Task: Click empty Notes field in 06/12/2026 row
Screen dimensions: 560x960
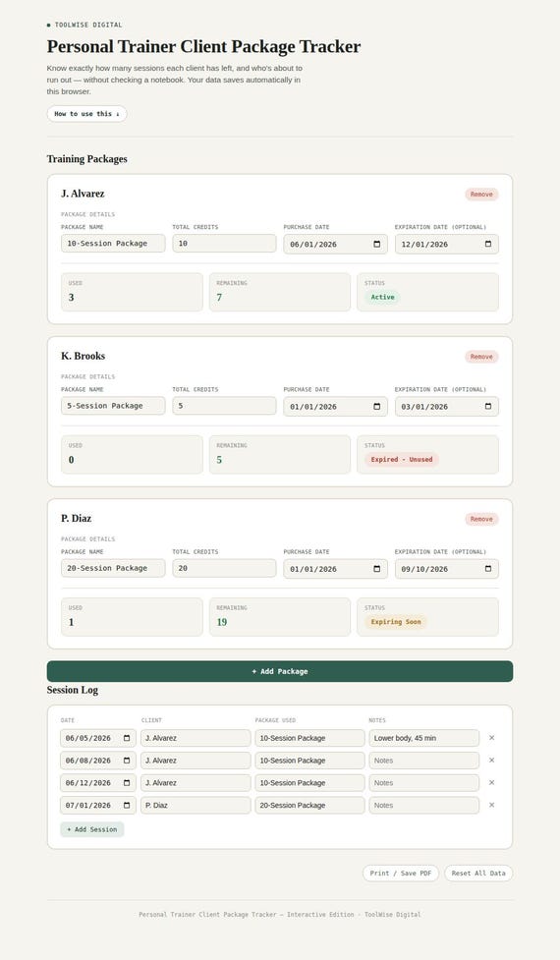Action: tap(424, 783)
